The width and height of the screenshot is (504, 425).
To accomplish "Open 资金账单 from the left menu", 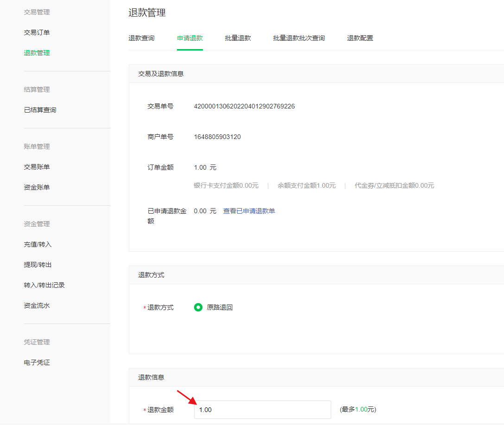I will tap(37, 187).
